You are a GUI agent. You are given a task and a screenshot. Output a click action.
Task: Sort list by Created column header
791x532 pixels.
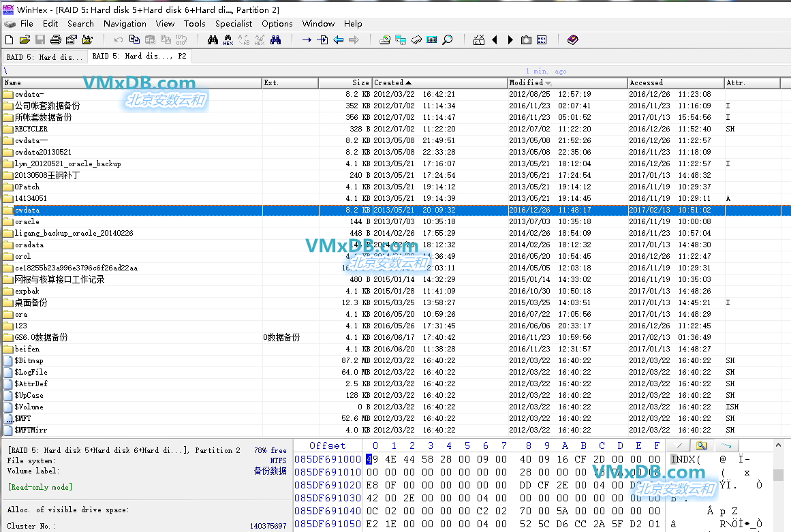pyautogui.click(x=440, y=82)
